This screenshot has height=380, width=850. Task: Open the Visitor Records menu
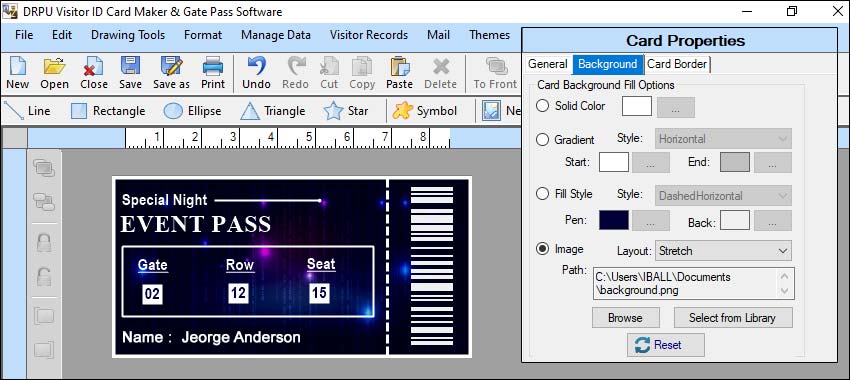(x=369, y=35)
